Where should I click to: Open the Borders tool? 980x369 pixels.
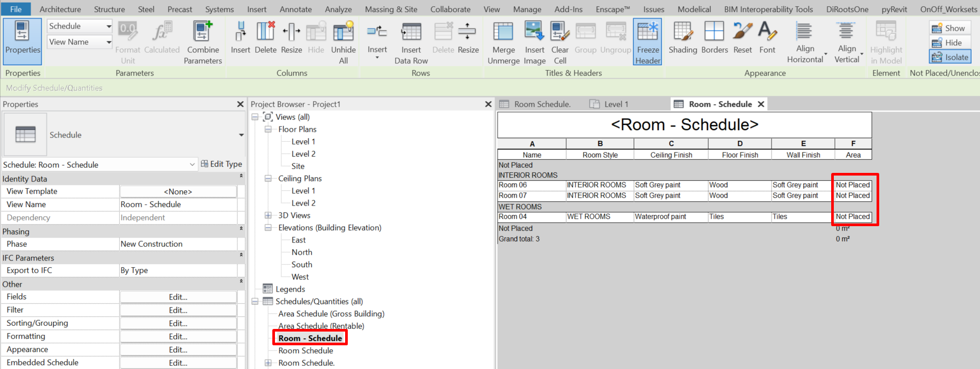point(715,38)
